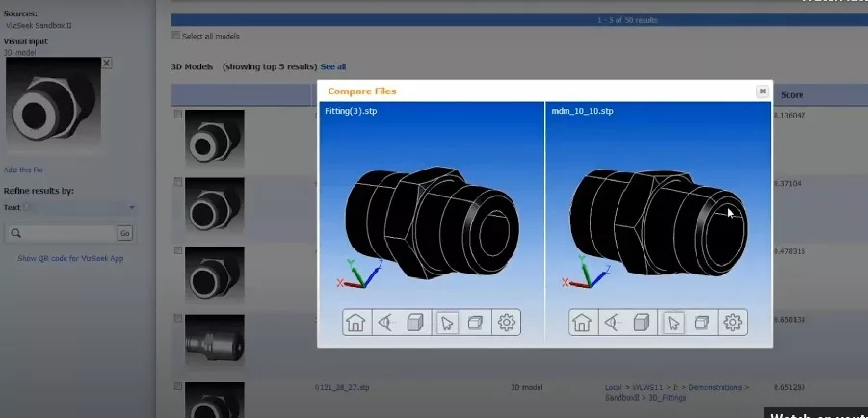Open thumbnail of the 0121_28_27.stp result

[x=214, y=400]
